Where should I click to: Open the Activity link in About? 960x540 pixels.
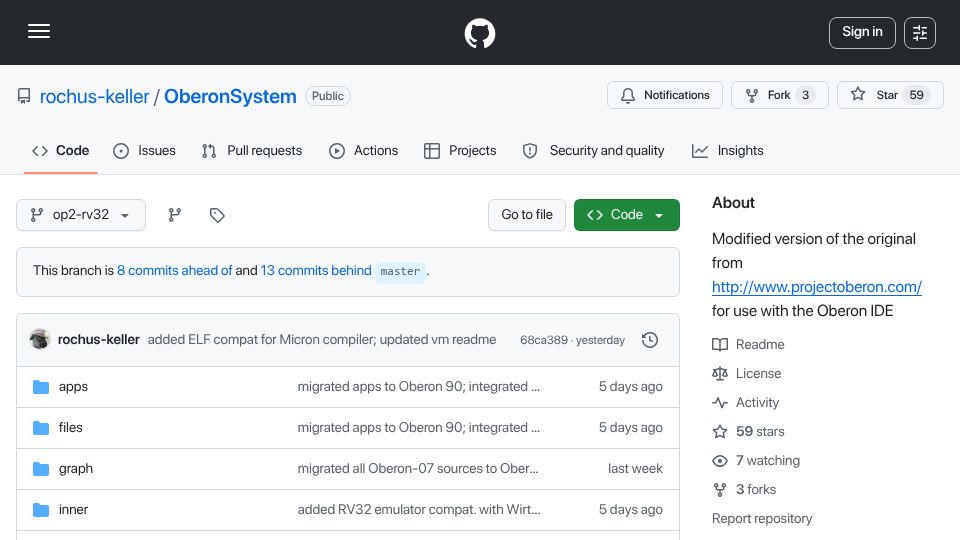click(746, 403)
